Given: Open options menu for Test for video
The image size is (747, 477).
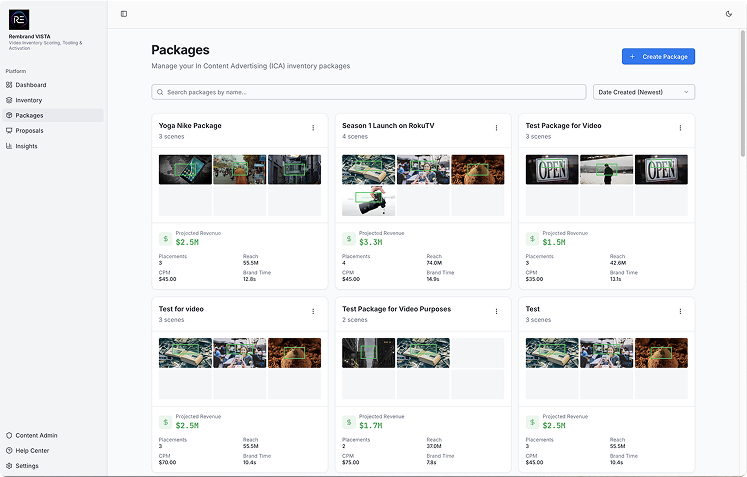Looking at the screenshot, I should point(313,311).
